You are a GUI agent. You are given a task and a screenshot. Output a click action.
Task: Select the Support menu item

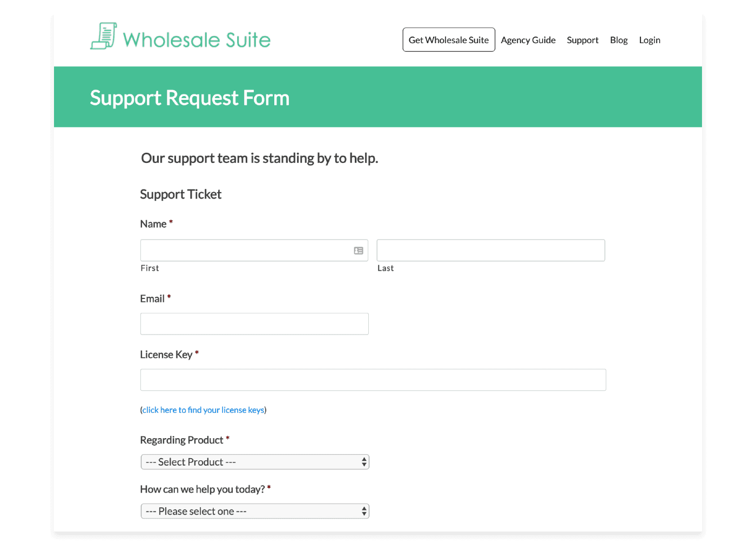click(582, 40)
